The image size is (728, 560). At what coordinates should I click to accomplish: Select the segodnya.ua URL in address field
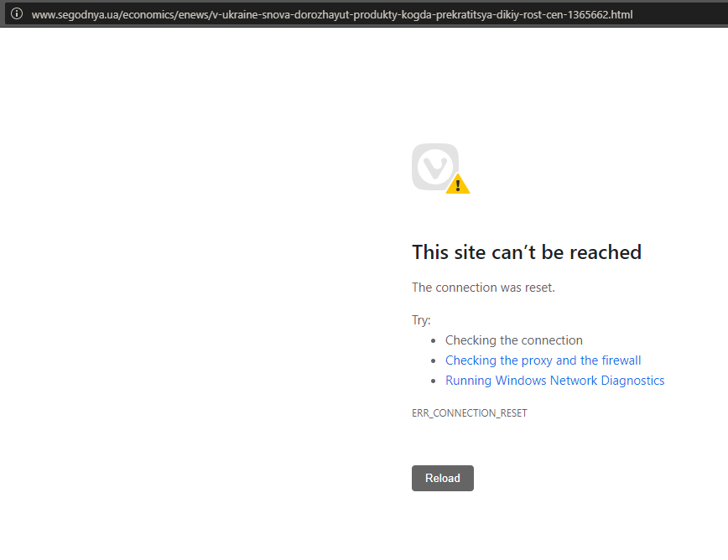pos(332,15)
